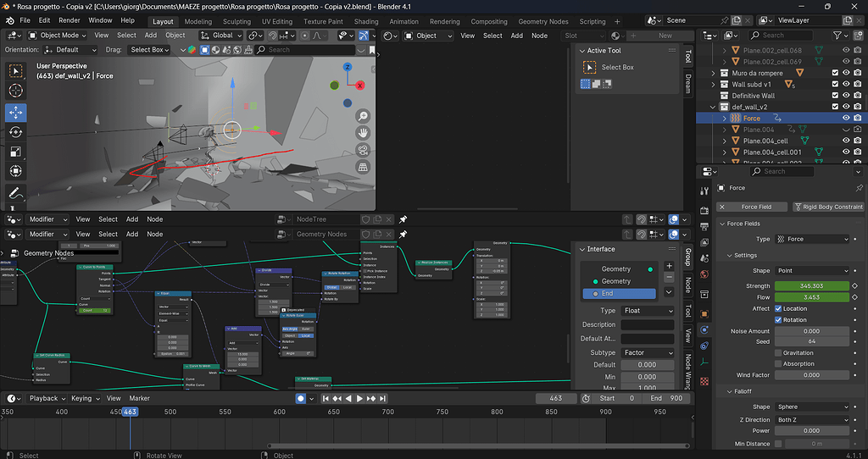Toggle camera view icon in viewport
Viewport: 868px width, 459px height.
point(363,150)
